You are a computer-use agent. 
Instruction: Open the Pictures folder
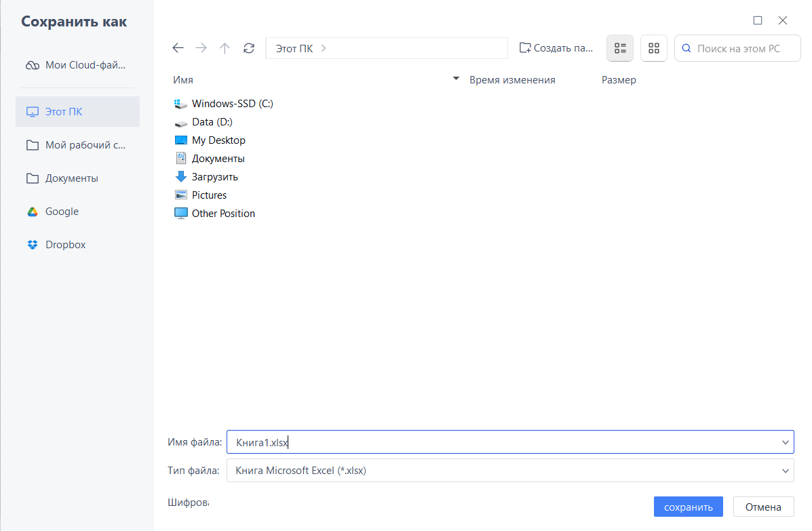[209, 195]
